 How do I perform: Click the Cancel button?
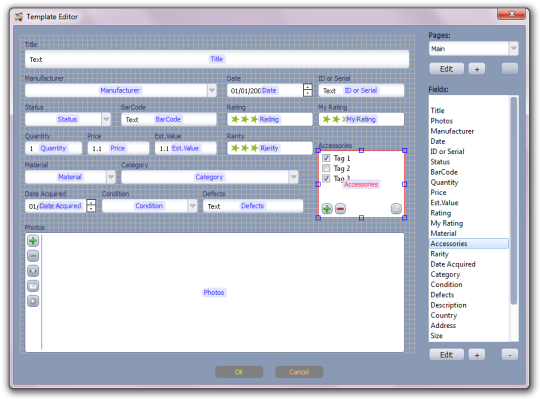pos(299,372)
